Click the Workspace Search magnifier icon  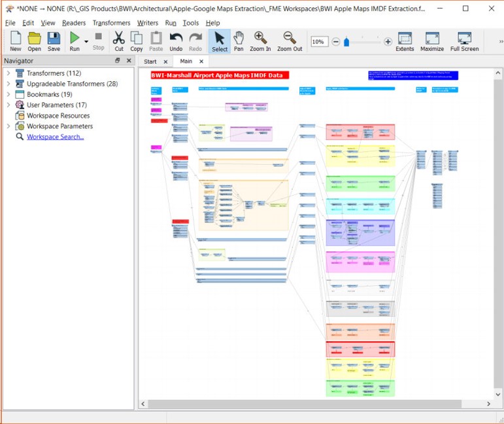pyautogui.click(x=20, y=136)
